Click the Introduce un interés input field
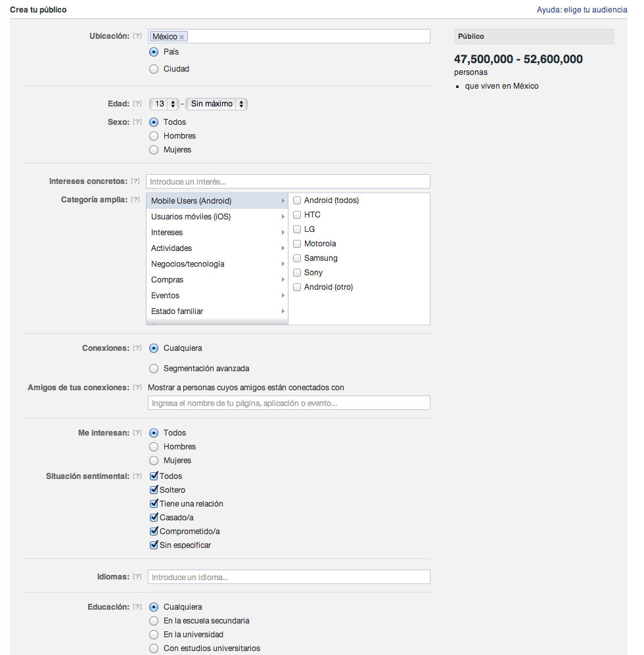 tap(288, 181)
